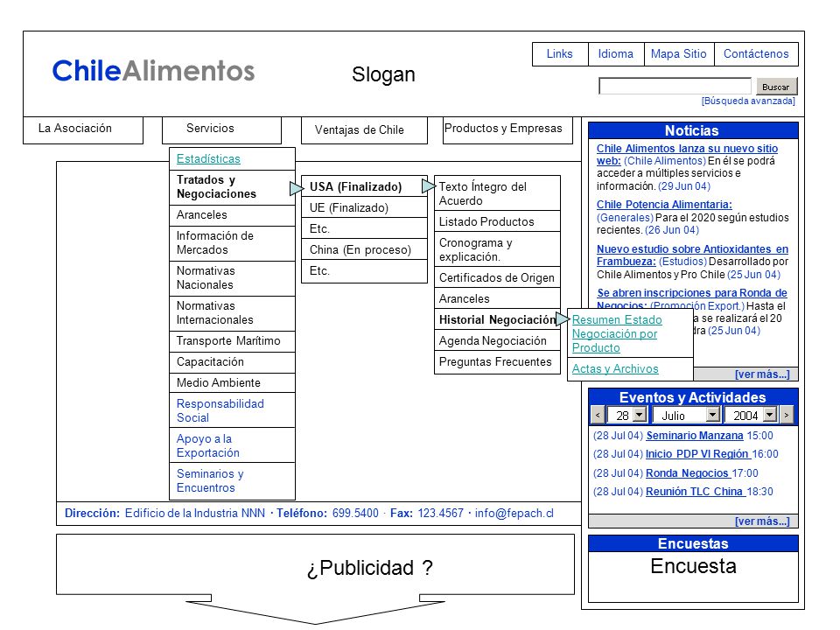Select Normativas Nacionales item
840x630 pixels.
coord(232,278)
